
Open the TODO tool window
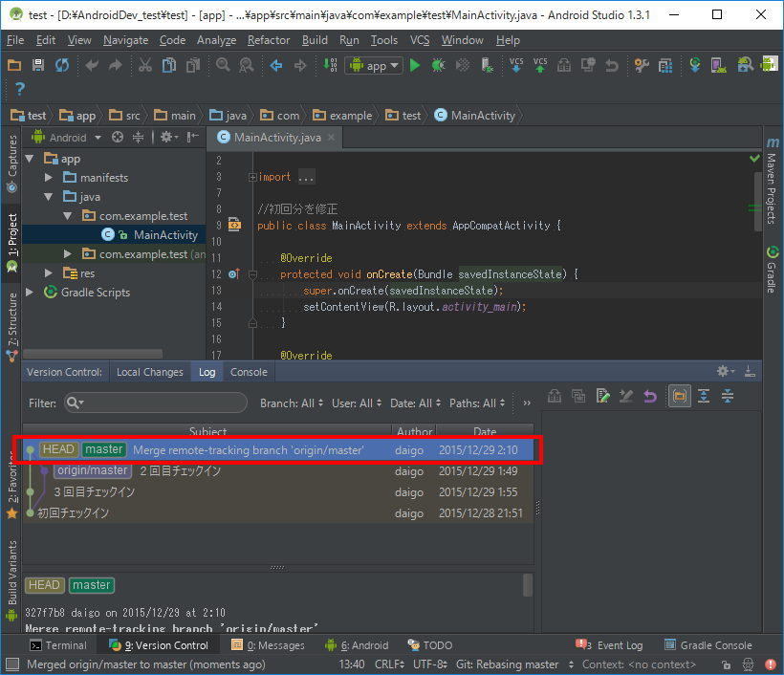(430, 645)
